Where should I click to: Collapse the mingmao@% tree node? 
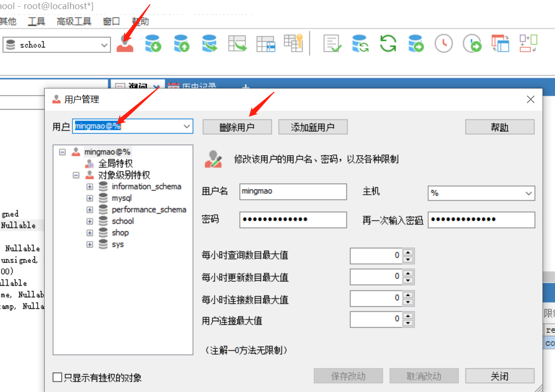coord(63,152)
